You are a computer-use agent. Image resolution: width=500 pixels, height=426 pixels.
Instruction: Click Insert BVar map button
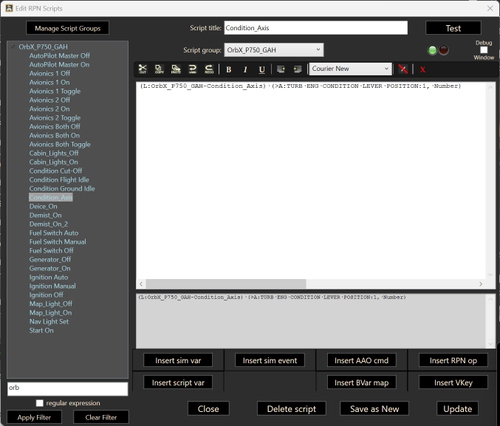(x=362, y=382)
